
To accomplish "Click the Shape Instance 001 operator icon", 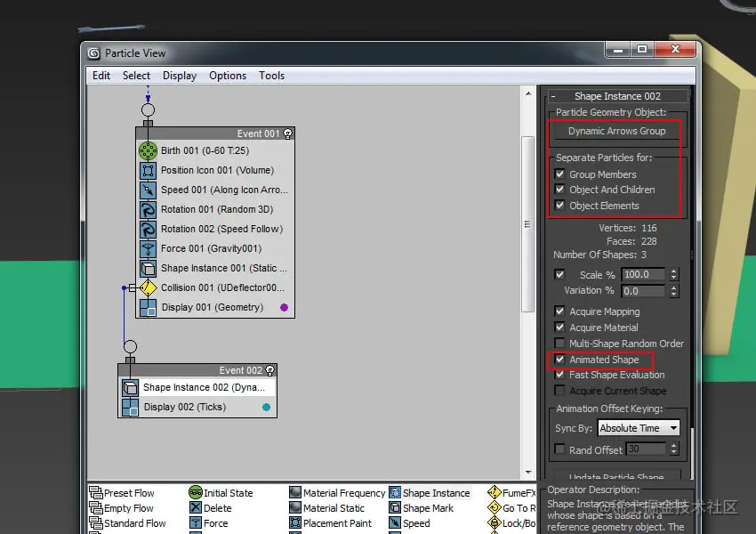I will tap(148, 268).
